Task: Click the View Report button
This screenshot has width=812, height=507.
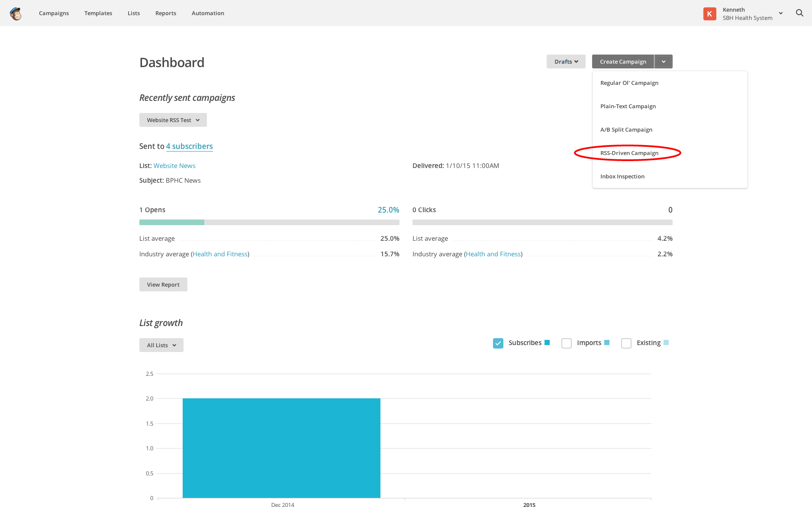Action: (x=163, y=284)
